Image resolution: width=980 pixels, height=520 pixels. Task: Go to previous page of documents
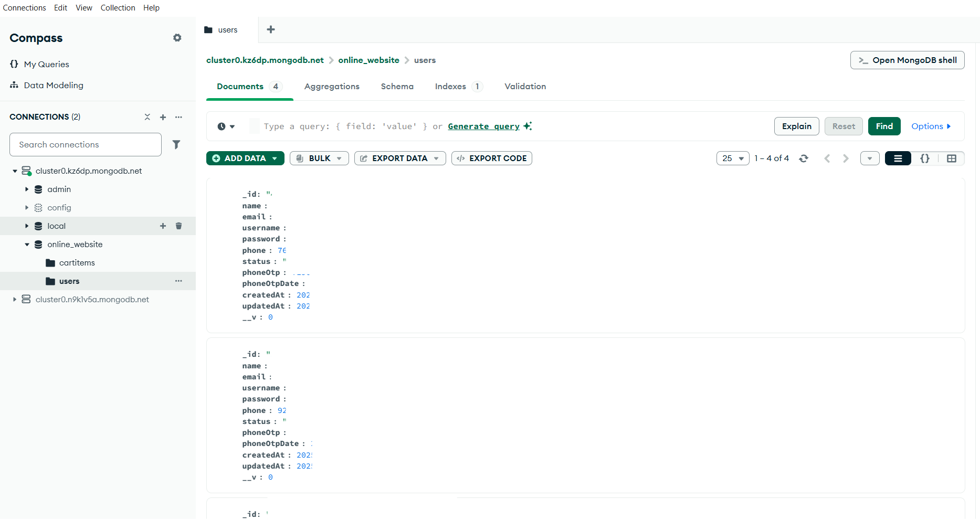click(827, 158)
